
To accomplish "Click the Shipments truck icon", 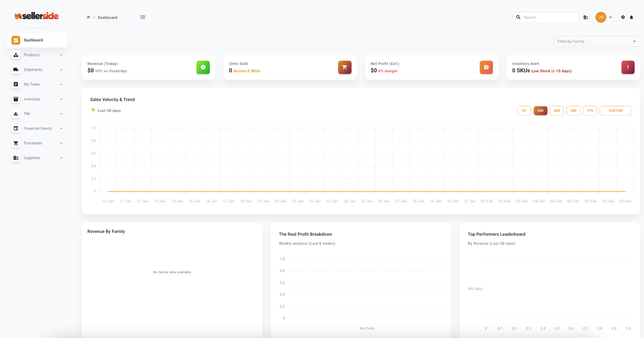I will pyautogui.click(x=16, y=70).
